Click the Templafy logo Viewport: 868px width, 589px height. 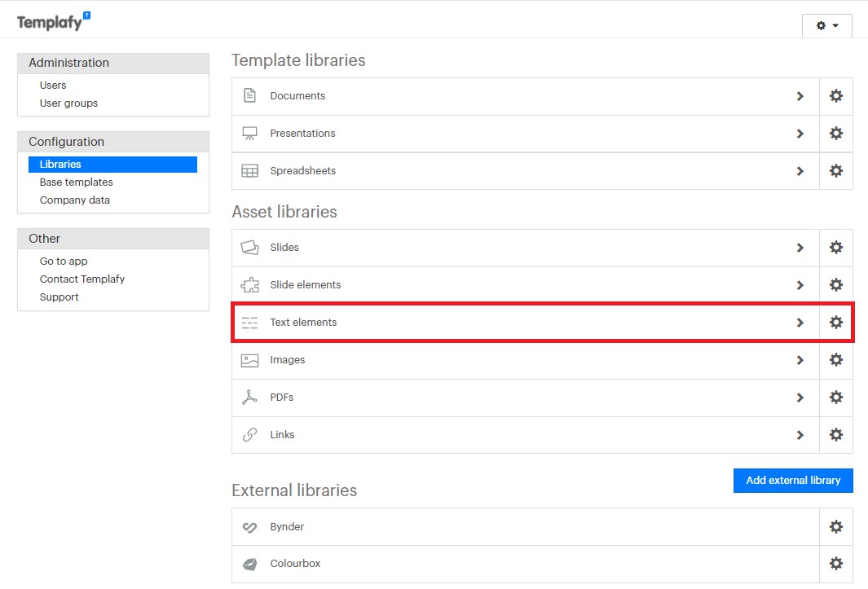point(51,22)
